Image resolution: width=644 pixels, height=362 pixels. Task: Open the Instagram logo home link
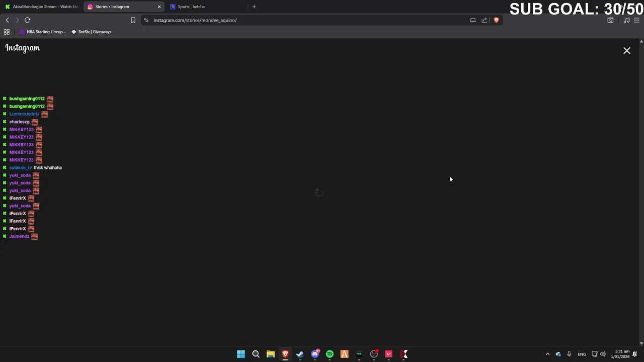pyautogui.click(x=23, y=48)
